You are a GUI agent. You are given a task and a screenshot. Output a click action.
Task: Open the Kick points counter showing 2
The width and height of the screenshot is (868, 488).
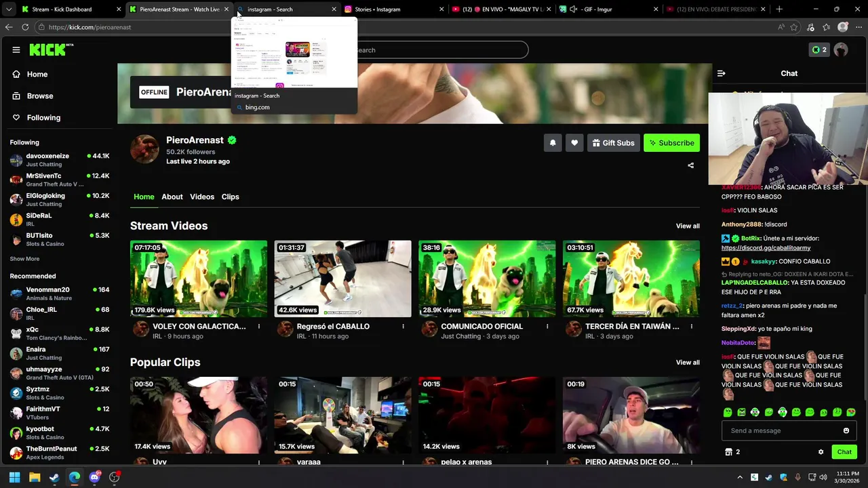pyautogui.click(x=819, y=49)
